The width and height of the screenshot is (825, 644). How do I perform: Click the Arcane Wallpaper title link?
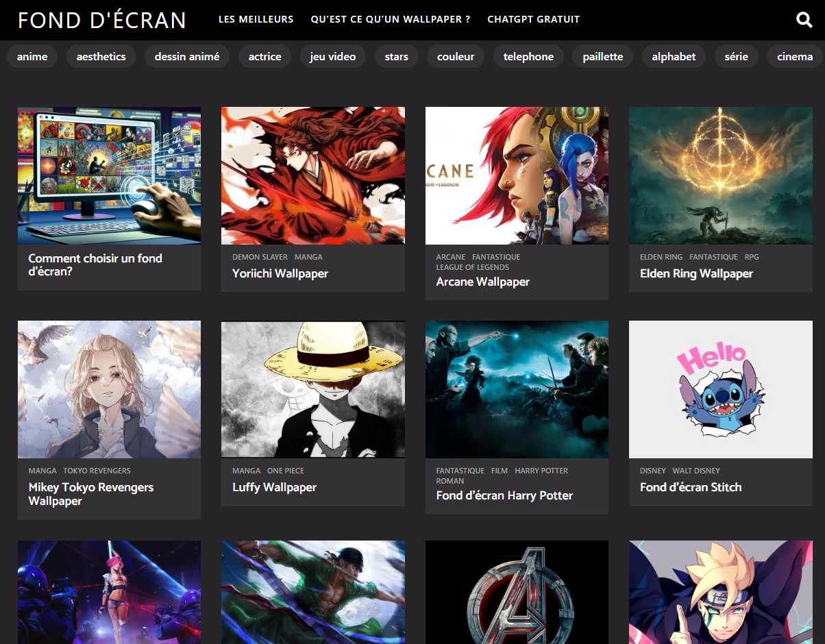pyautogui.click(x=483, y=282)
